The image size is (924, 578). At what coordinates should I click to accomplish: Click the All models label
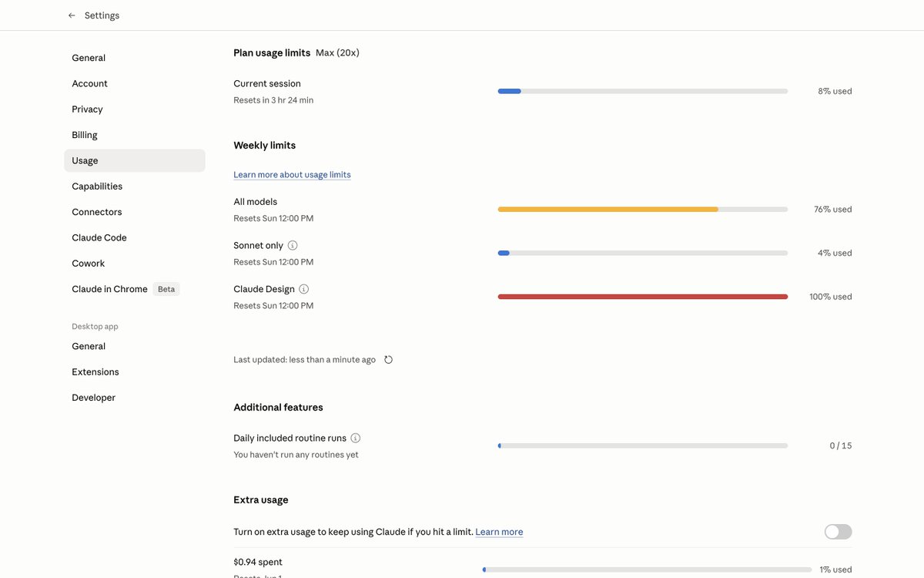pyautogui.click(x=255, y=202)
